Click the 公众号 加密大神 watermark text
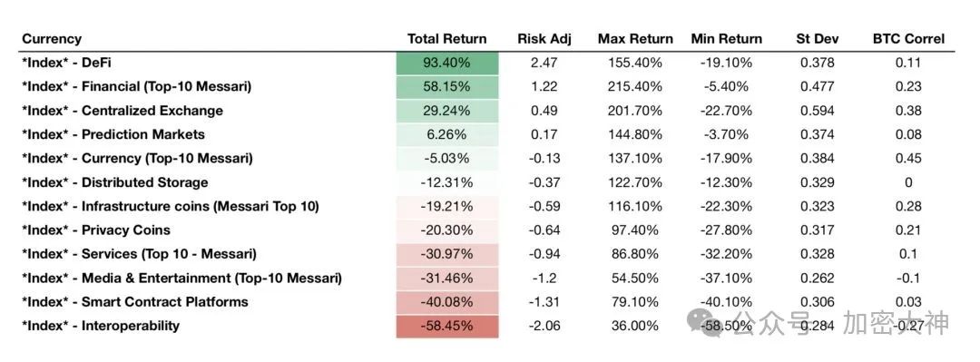Screen dimensions: 980x362 pyautogui.click(x=842, y=323)
